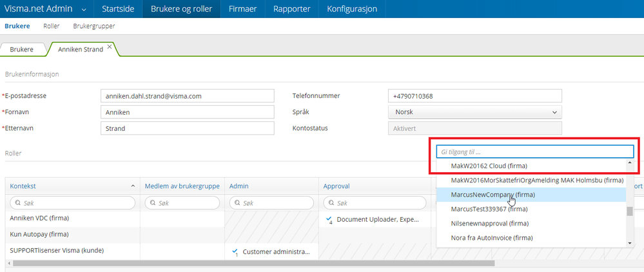This screenshot has width=644, height=272.
Task: Click the Kontekst column search field
Action: [x=72, y=203]
